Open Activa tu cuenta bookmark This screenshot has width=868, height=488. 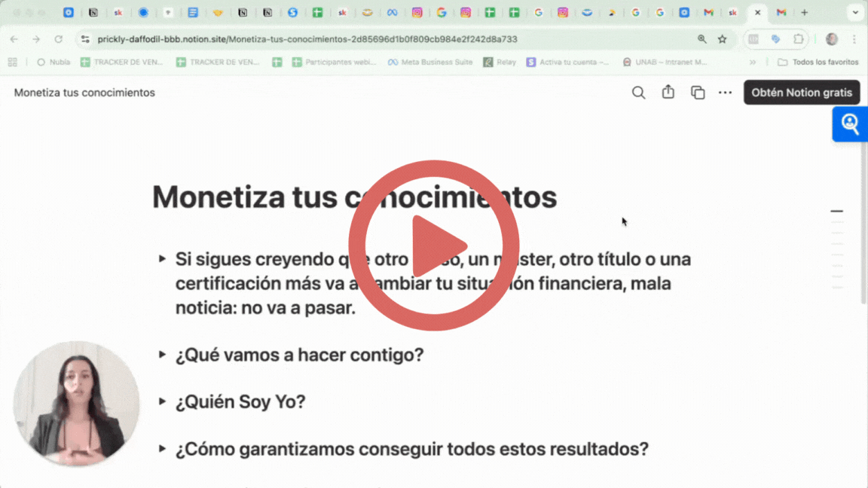pyautogui.click(x=567, y=62)
